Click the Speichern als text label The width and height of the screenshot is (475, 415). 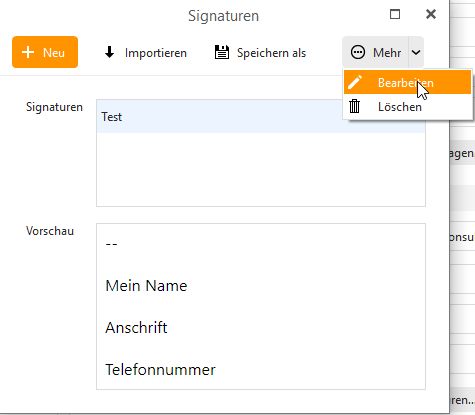[x=271, y=53]
